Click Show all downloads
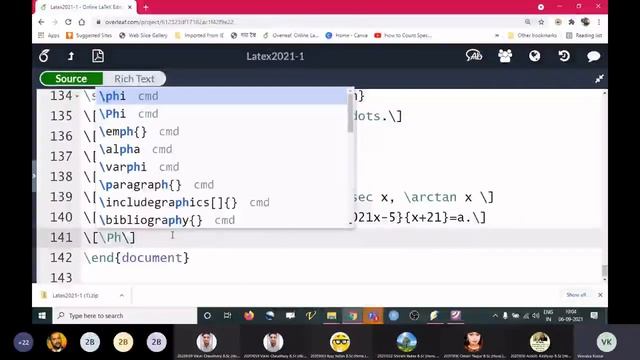The width and height of the screenshot is (640, 360). (x=576, y=295)
